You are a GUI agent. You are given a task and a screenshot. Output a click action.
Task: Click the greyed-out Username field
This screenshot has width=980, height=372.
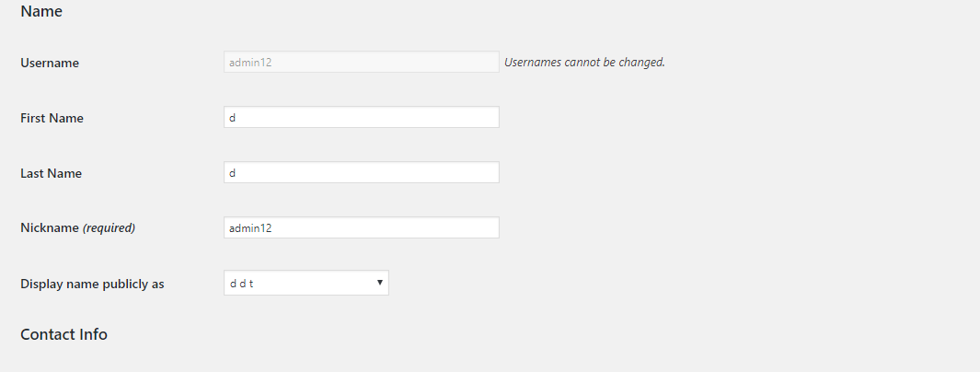click(361, 63)
